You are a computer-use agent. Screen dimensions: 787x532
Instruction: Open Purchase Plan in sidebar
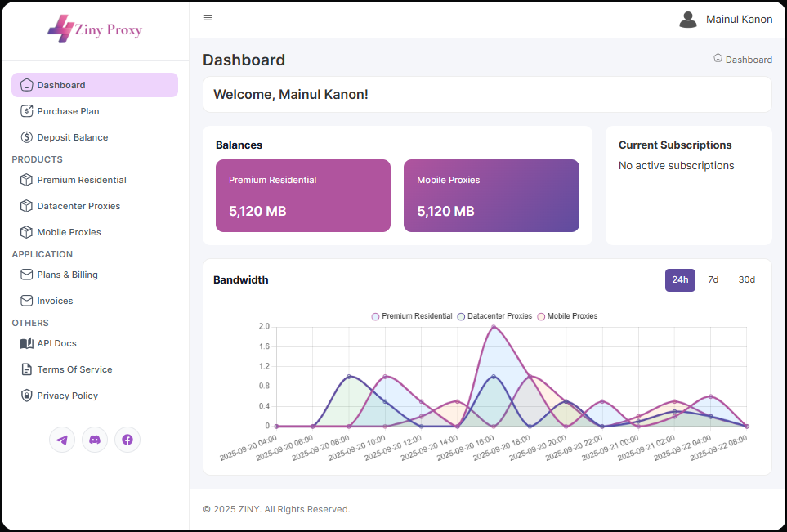[68, 111]
